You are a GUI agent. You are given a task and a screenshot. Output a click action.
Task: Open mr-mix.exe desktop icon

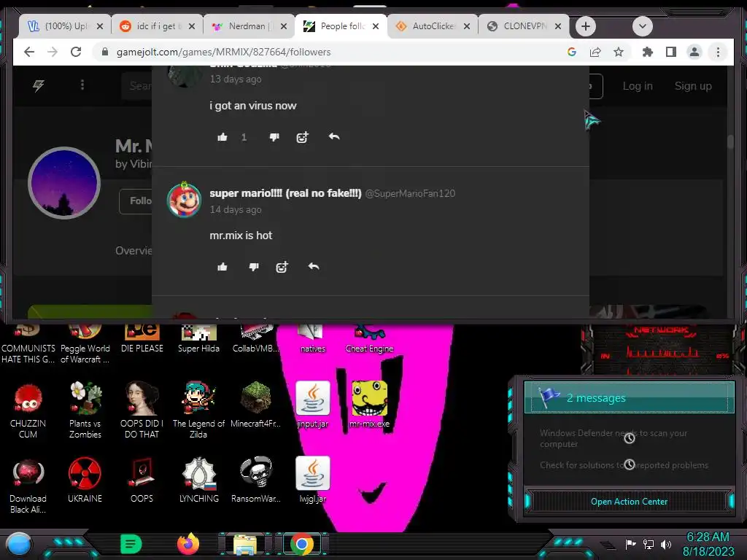369,405
